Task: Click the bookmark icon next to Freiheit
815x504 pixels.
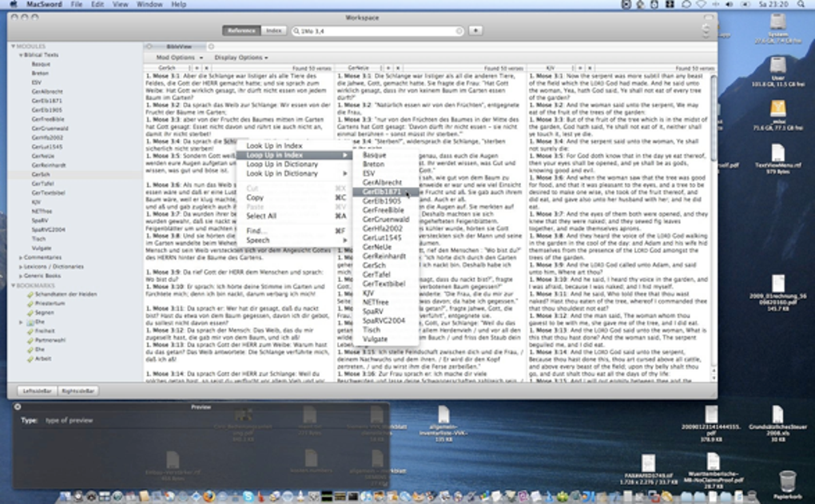Action: pos(30,331)
